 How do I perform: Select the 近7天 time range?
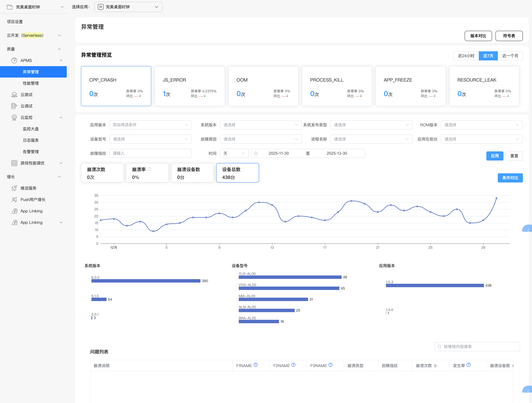point(488,56)
